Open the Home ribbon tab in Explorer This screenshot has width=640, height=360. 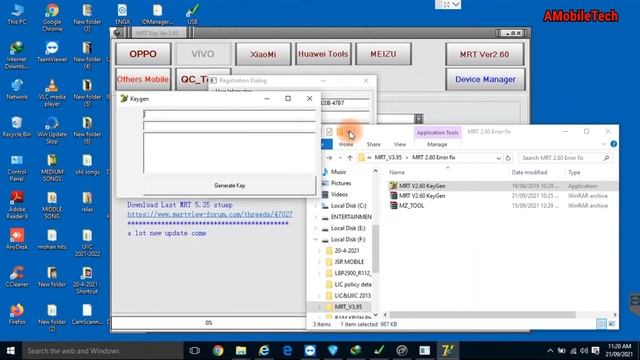pyautogui.click(x=346, y=144)
